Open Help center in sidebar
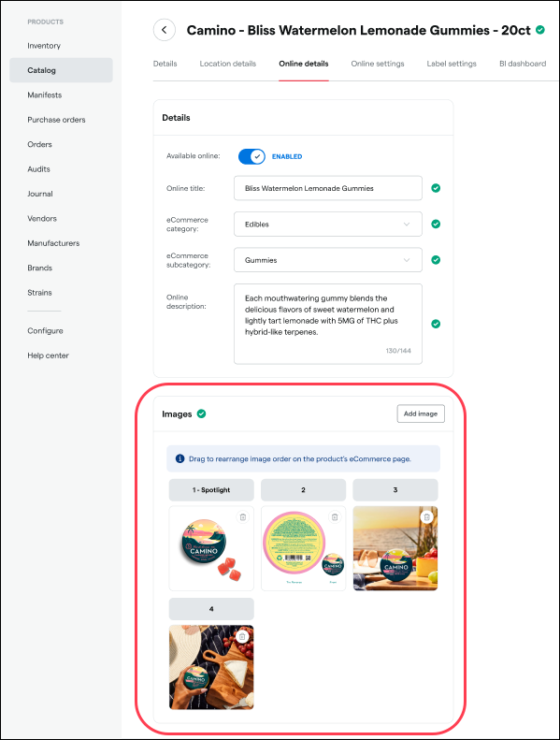Viewport: 560px width, 740px height. 48,355
